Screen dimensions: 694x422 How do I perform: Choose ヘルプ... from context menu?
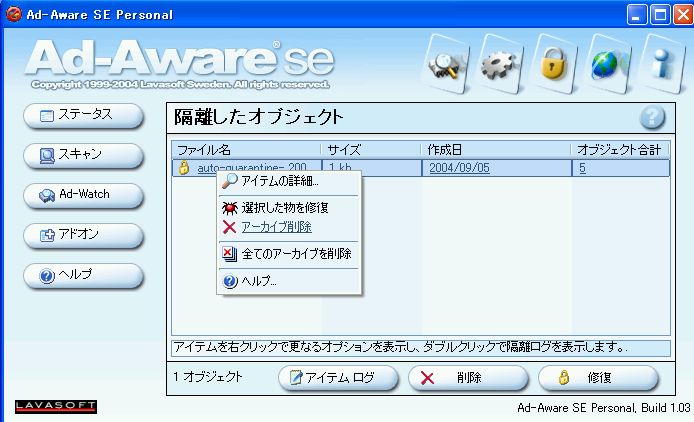pyautogui.click(x=289, y=281)
